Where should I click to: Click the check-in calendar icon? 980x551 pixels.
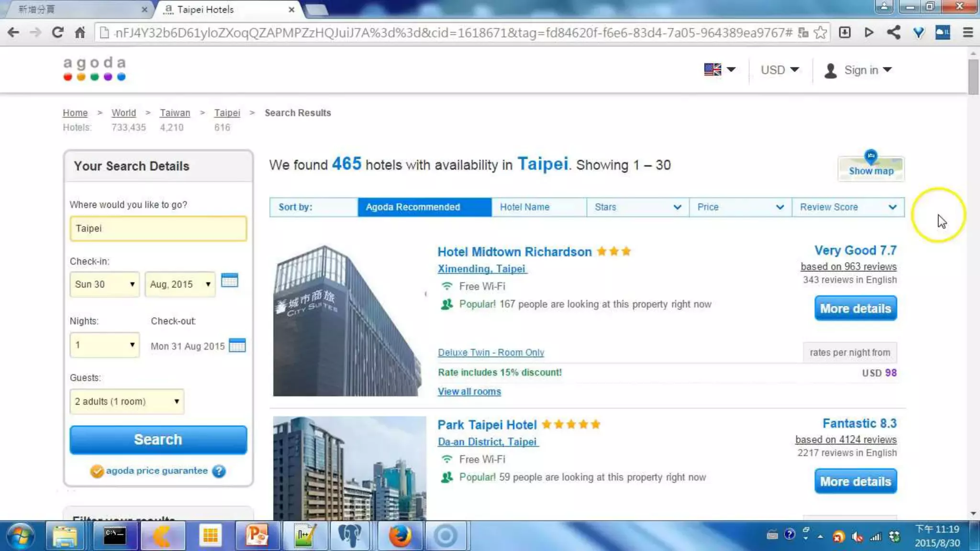pyautogui.click(x=230, y=281)
